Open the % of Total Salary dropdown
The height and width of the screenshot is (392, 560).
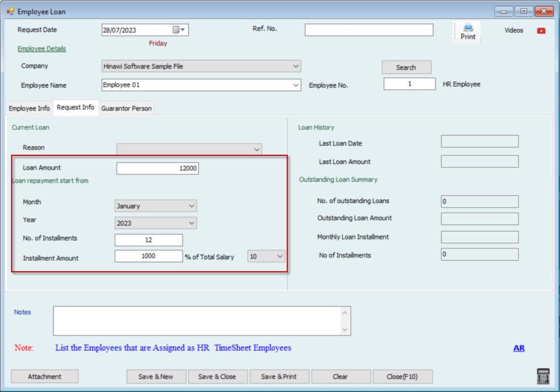click(266, 256)
